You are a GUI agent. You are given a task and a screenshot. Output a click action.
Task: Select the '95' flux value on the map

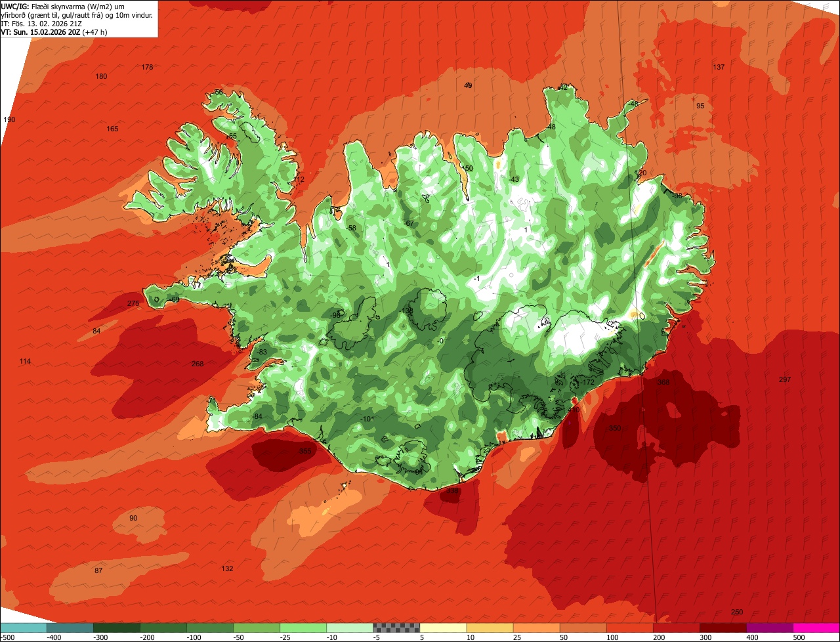coord(700,106)
